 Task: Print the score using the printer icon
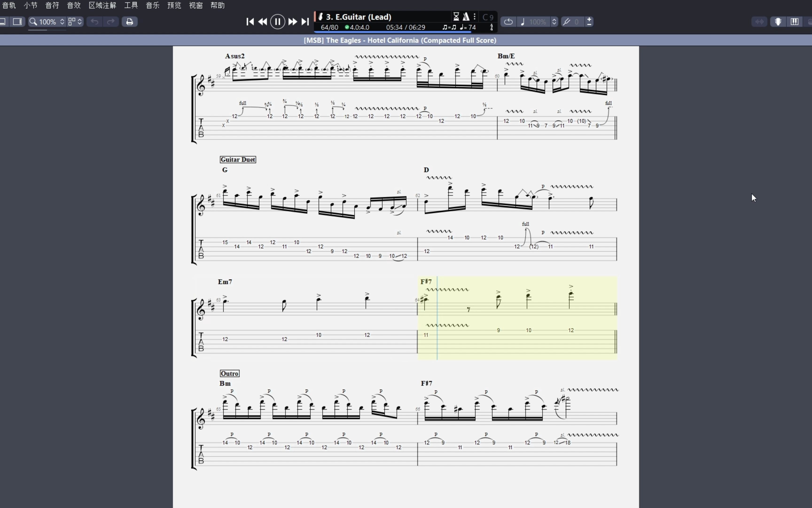pyautogui.click(x=129, y=22)
